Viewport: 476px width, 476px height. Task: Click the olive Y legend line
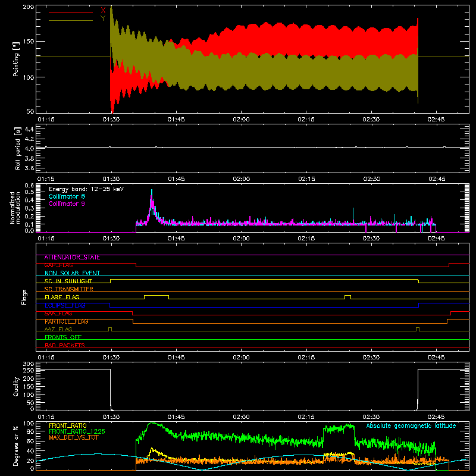tap(71, 20)
